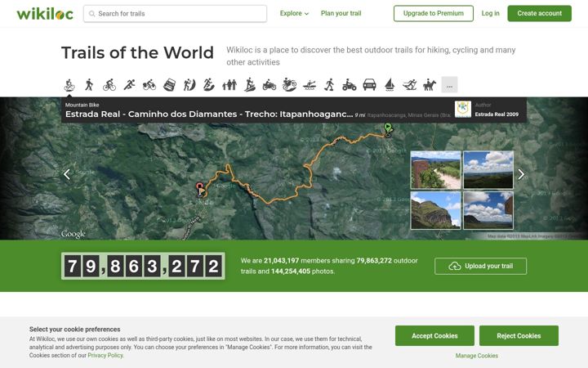
Task: Click the Mountain Bike category label
Action: pos(82,105)
